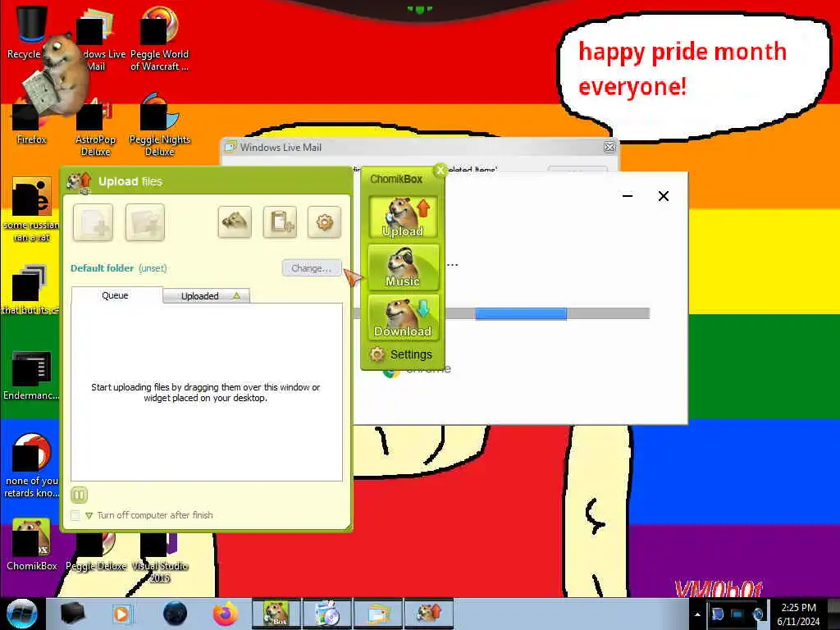The width and height of the screenshot is (840, 630).
Task: Open Peggle Deluxe desktop icon
Action: coord(95,553)
